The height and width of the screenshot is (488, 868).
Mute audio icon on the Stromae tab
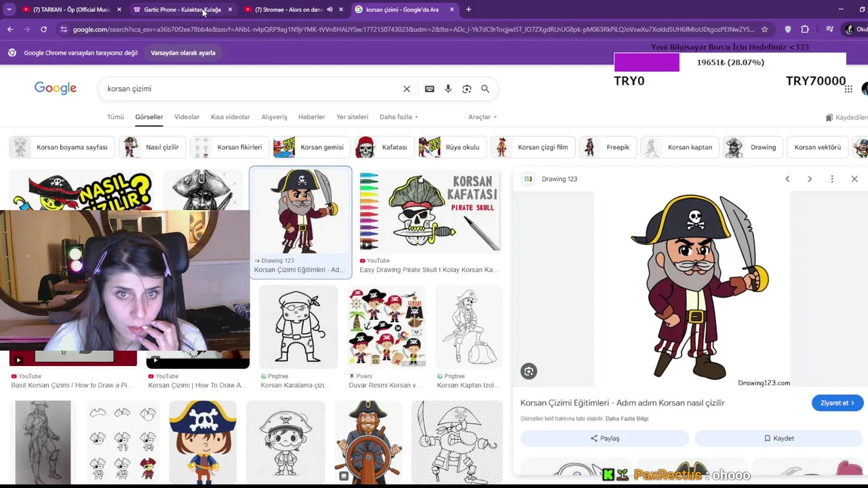tap(330, 9)
